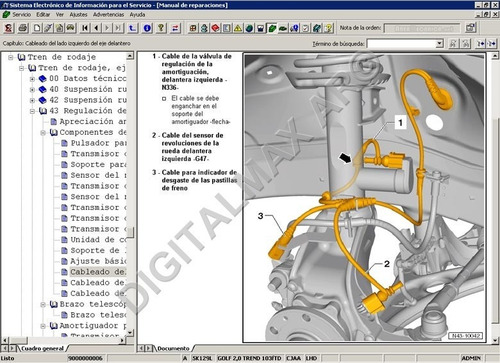Click the blue bucket icon in toolbar
500x363 pixels.
coord(261,28)
